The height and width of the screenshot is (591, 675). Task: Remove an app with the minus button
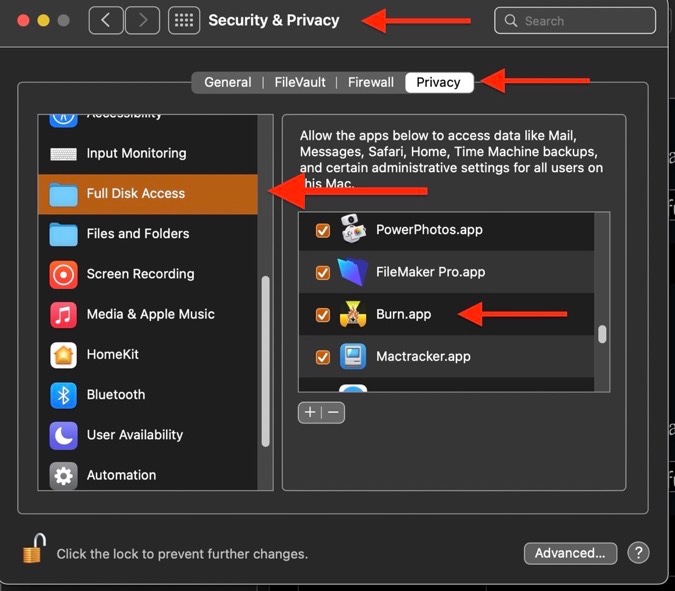pos(333,412)
